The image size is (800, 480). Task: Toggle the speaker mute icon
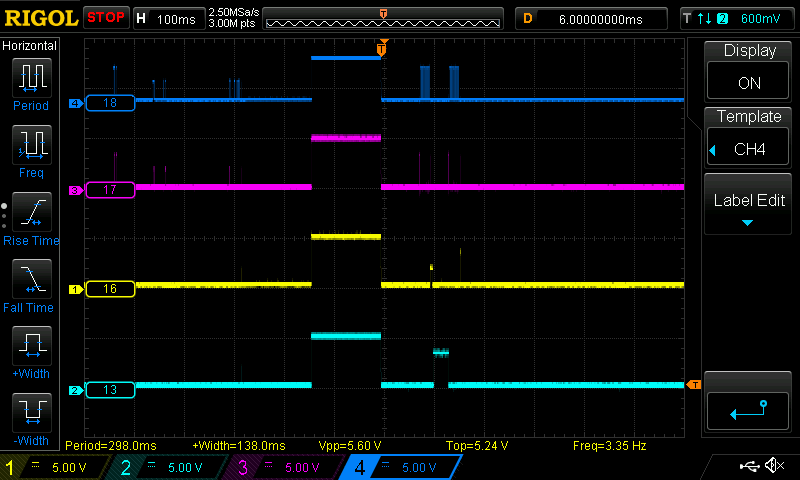tap(773, 466)
